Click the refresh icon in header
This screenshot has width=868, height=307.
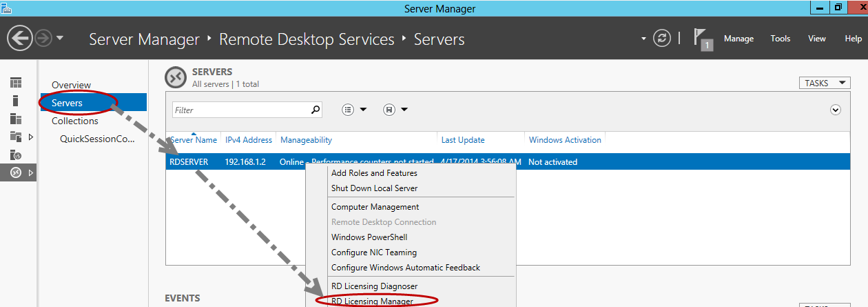pyautogui.click(x=661, y=39)
